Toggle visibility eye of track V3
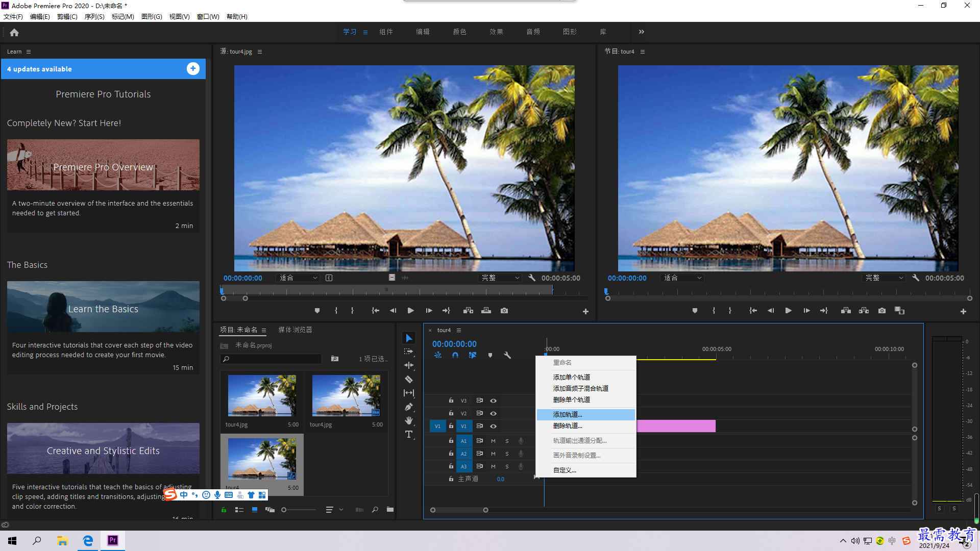The width and height of the screenshot is (980, 551). [x=493, y=400]
